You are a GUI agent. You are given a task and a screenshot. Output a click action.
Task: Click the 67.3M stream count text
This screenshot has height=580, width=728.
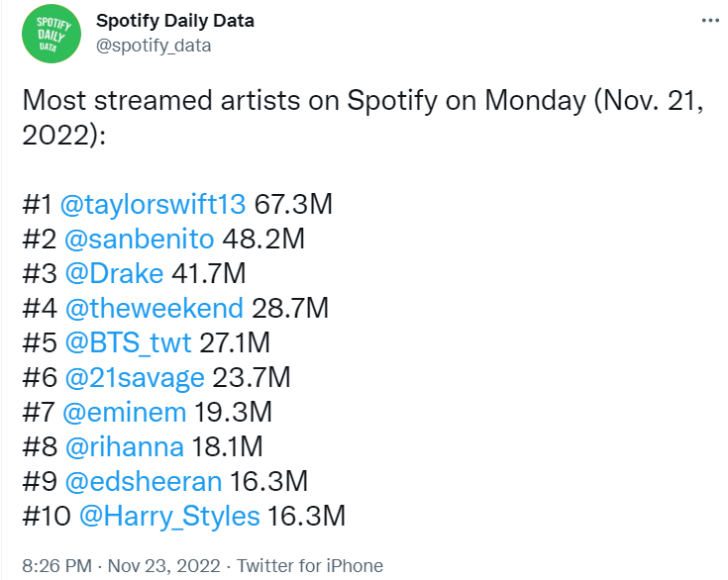tap(293, 205)
